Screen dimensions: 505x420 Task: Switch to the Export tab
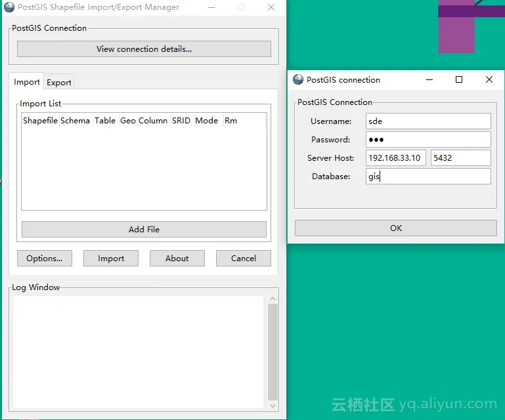[x=58, y=83]
